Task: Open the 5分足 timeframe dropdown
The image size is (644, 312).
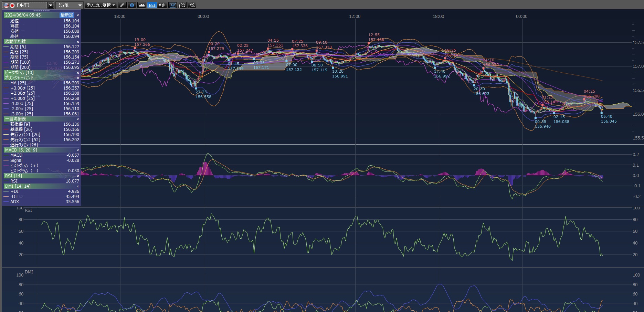Action: coord(70,5)
